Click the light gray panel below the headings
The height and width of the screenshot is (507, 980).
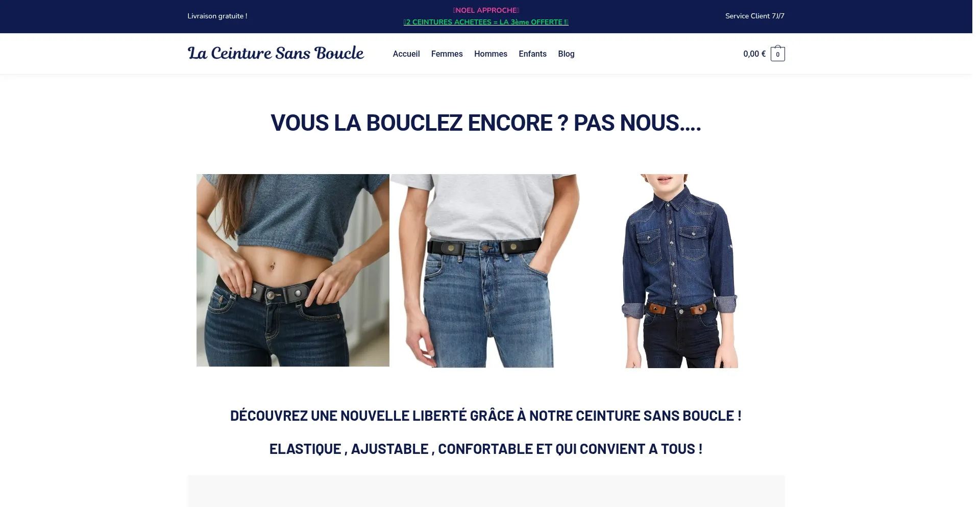[x=486, y=491]
